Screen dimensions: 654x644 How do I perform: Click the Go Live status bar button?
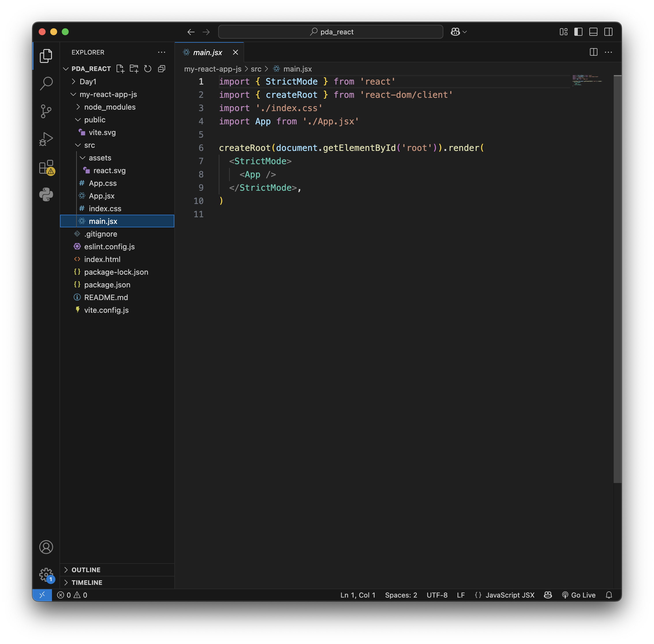[579, 595]
